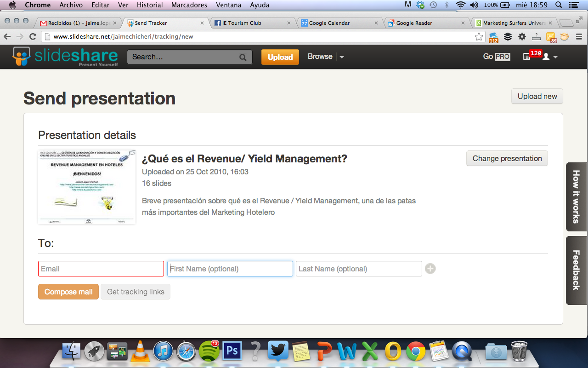Image resolution: width=588 pixels, height=368 pixels.
Task: Open Safari compass in dock
Action: 186,352
